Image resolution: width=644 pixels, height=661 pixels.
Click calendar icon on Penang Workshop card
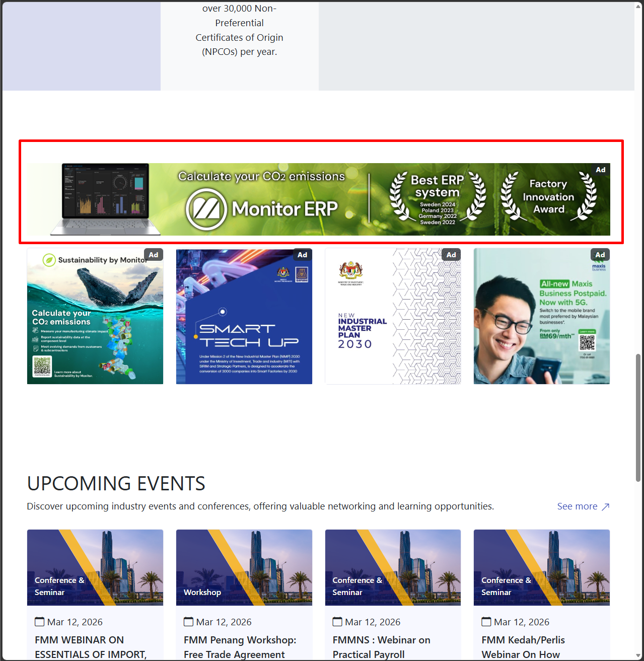pos(188,622)
